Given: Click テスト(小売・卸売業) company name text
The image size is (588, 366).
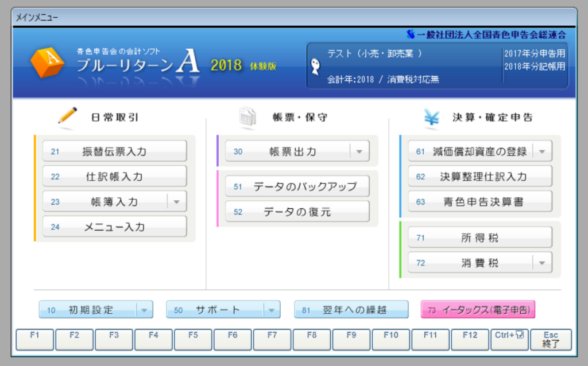Looking at the screenshot, I should pyautogui.click(x=374, y=54).
